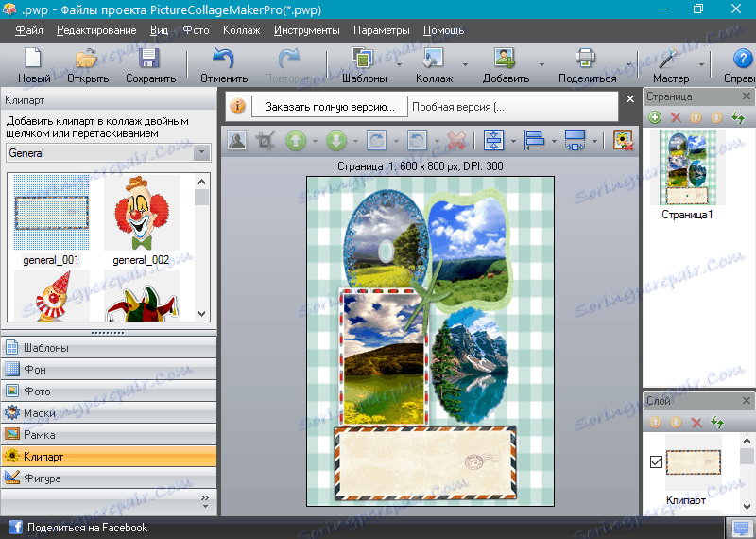Open the Файл menu
The width and height of the screenshot is (756, 539).
(29, 30)
